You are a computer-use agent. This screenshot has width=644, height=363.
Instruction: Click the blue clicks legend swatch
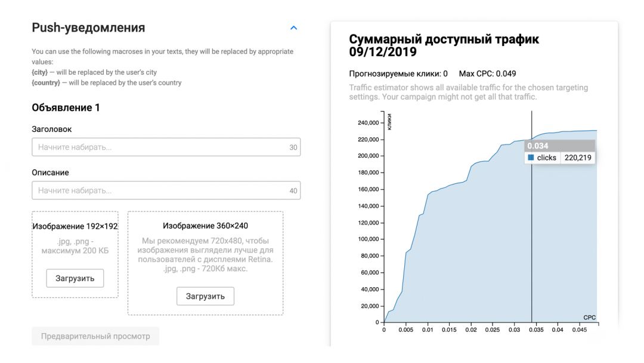(x=530, y=158)
